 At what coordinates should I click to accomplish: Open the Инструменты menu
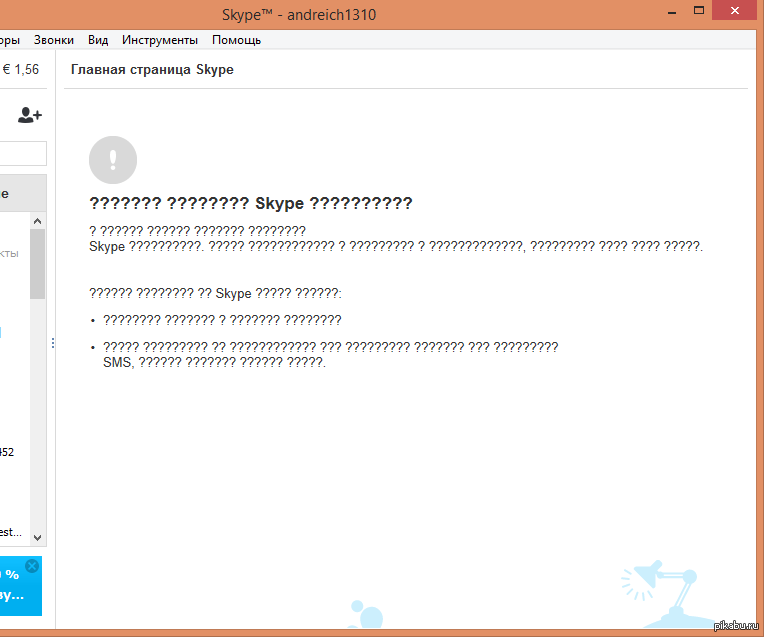pos(160,40)
